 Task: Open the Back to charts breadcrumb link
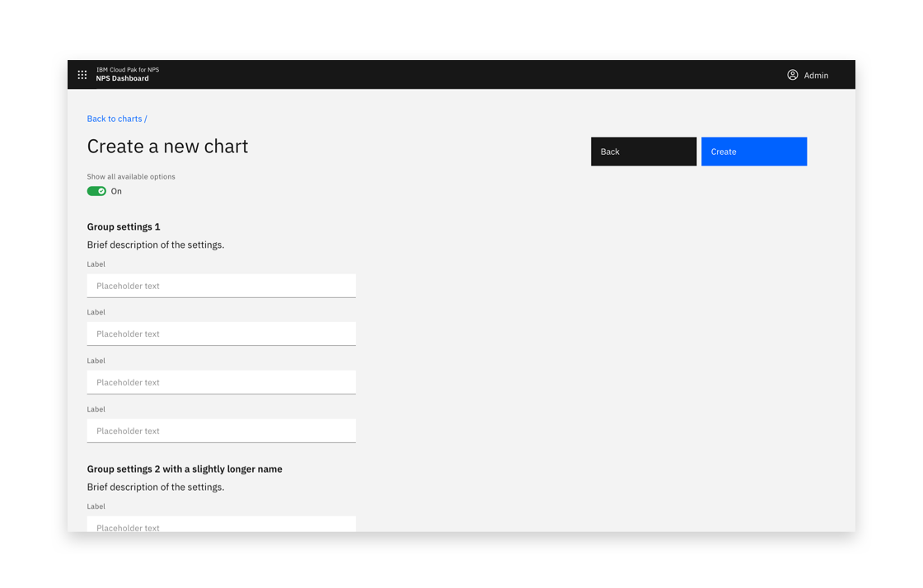tap(114, 119)
